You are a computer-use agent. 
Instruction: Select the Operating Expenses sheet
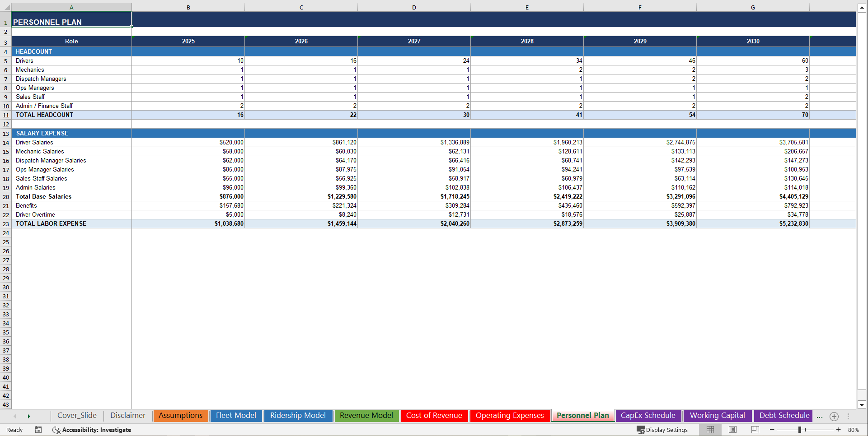(510, 416)
